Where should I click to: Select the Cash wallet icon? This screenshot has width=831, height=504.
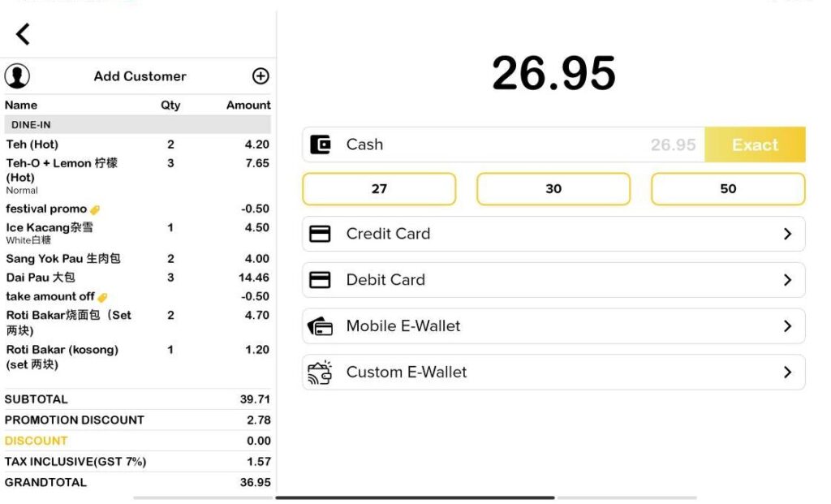(x=321, y=144)
